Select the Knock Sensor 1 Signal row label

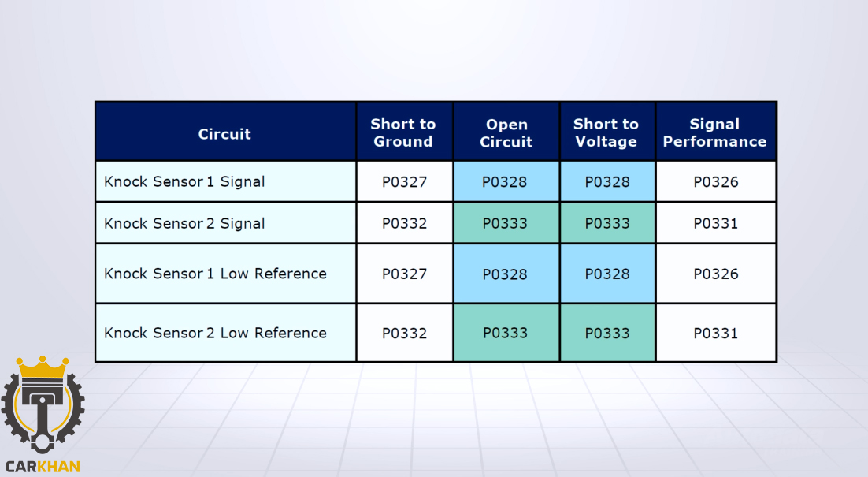tap(184, 182)
